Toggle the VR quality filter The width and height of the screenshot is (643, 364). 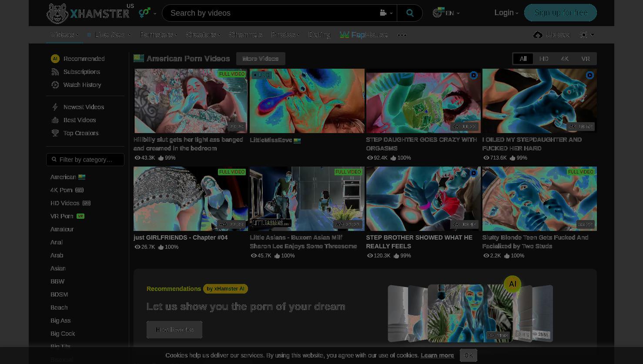click(586, 59)
